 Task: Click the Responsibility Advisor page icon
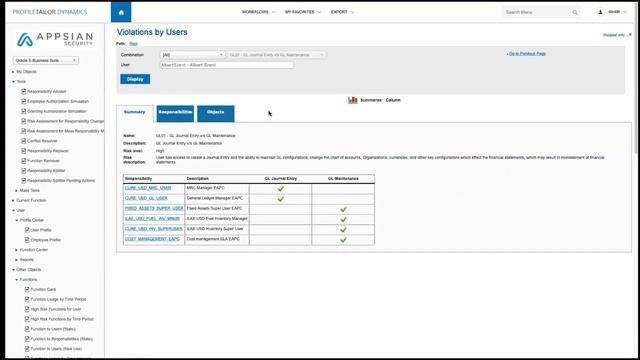point(24,91)
